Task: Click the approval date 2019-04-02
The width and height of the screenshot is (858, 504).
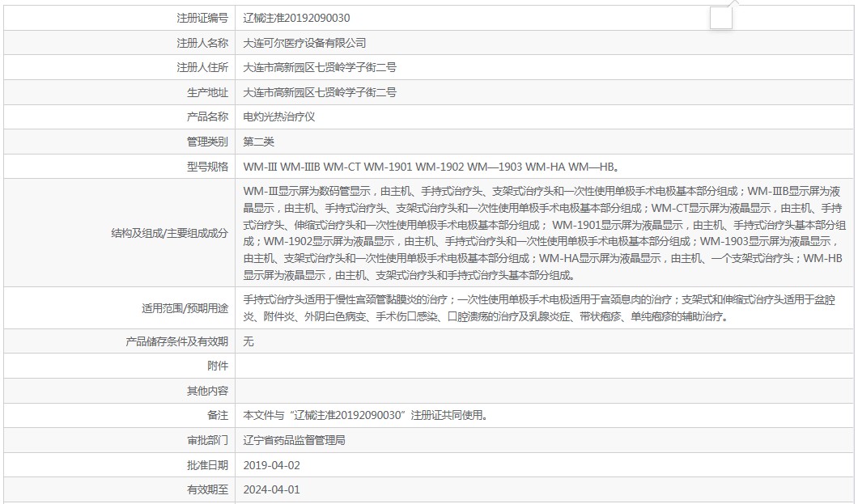Action: point(271,465)
